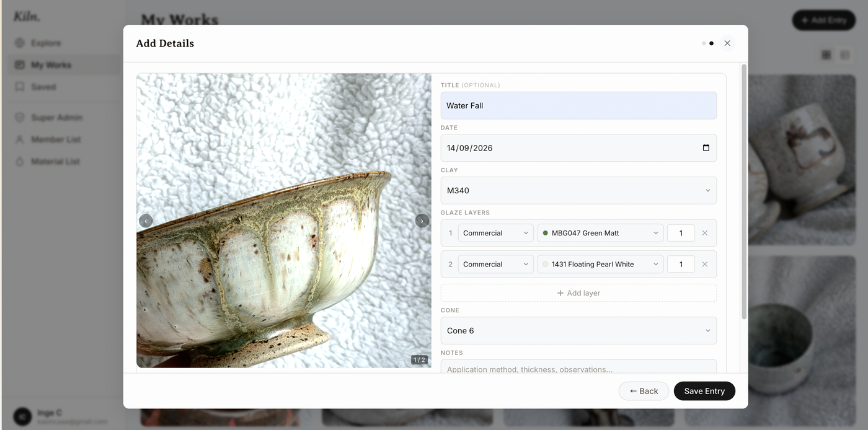The width and height of the screenshot is (868, 430).
Task: Edit the Water Fall title field
Action: [578, 105]
